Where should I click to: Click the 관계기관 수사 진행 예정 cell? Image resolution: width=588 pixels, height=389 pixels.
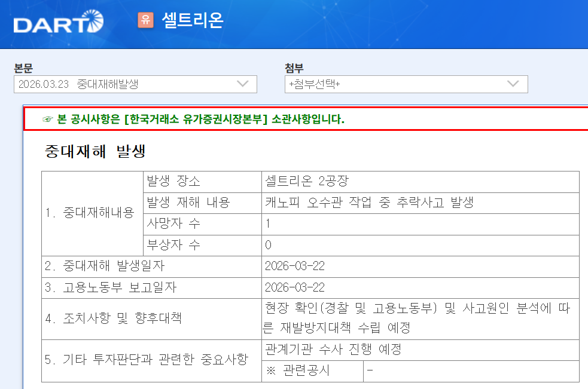(x=420, y=350)
